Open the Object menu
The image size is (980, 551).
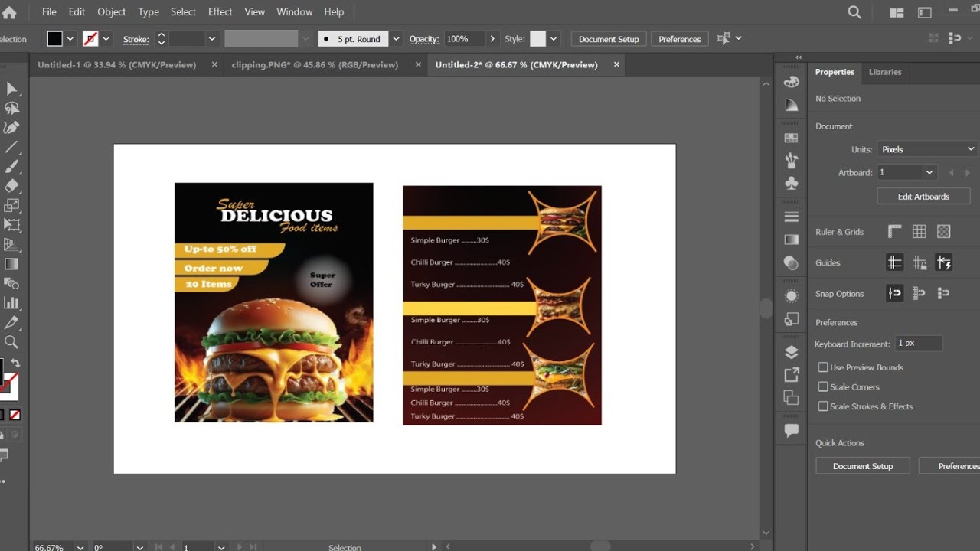111,12
